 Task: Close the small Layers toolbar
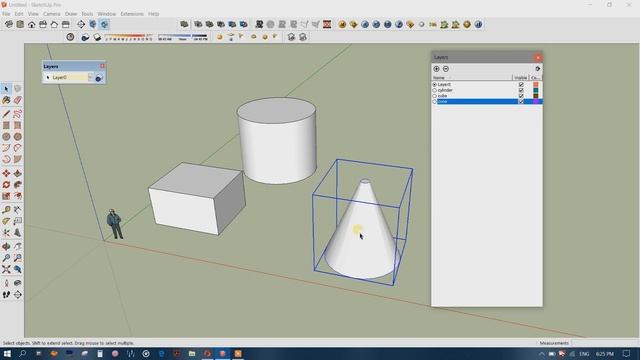click(102, 66)
